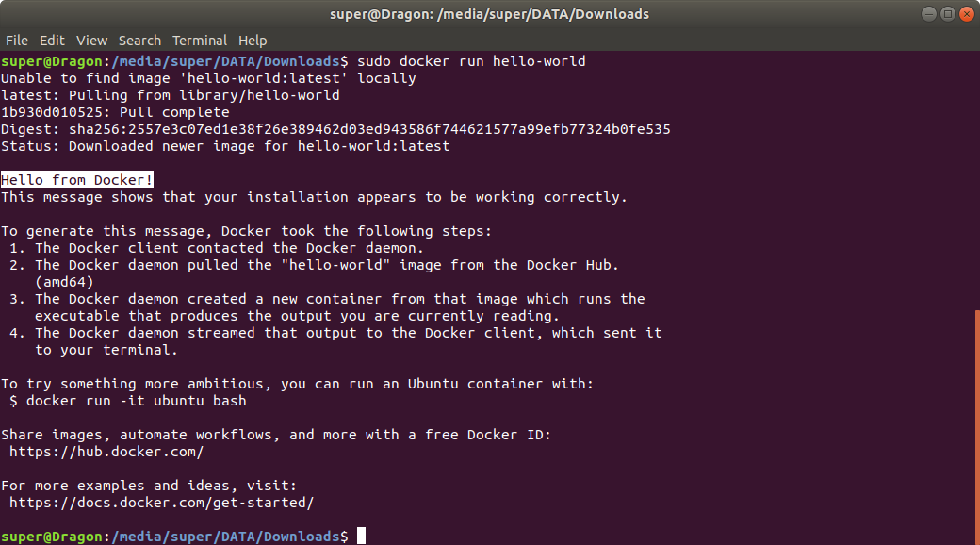This screenshot has height=545, width=980.
Task: Maximize the terminal window
Action: [948, 14]
